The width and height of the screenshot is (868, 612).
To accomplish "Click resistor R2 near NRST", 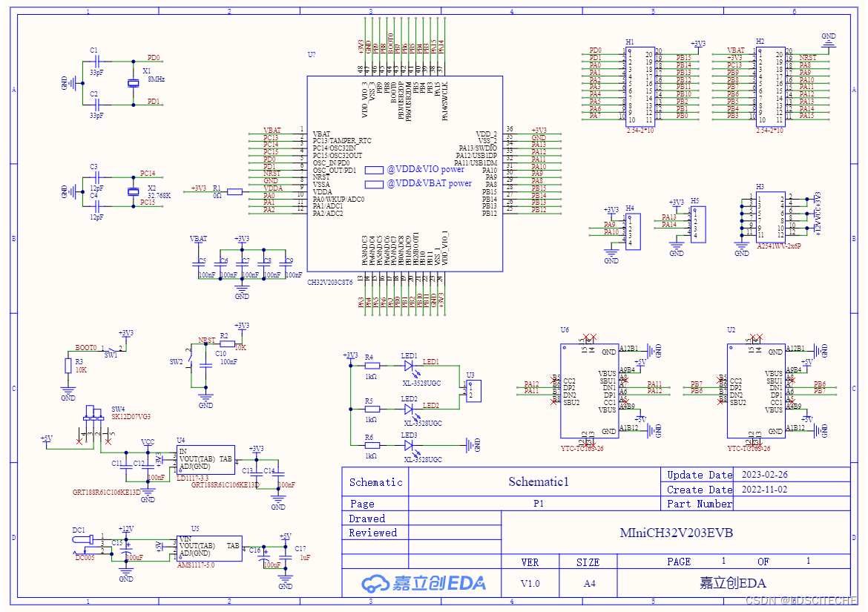I will coord(228,343).
